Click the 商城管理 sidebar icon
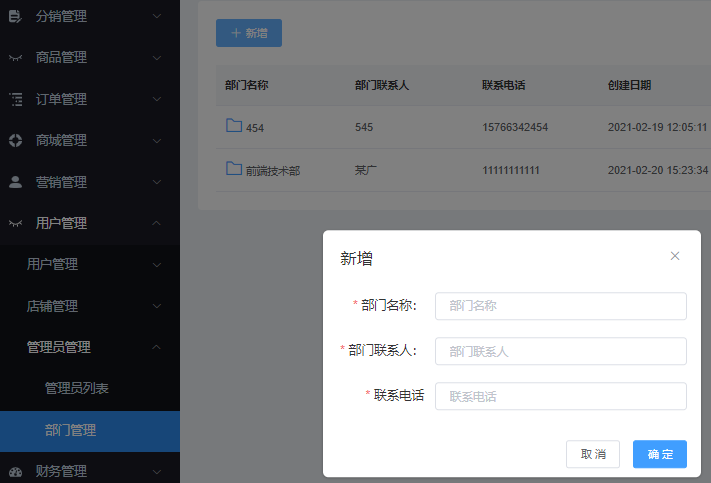This screenshot has height=483, width=711. [15, 140]
